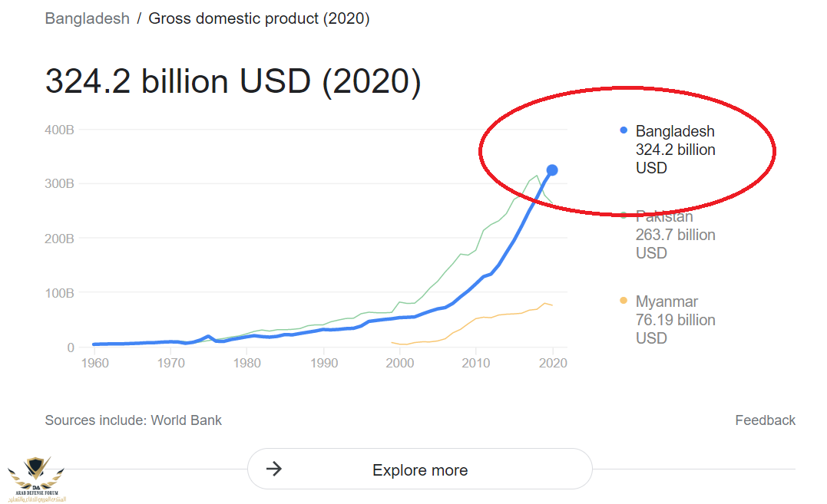Click the arrow icon in Explore more

pyautogui.click(x=273, y=469)
